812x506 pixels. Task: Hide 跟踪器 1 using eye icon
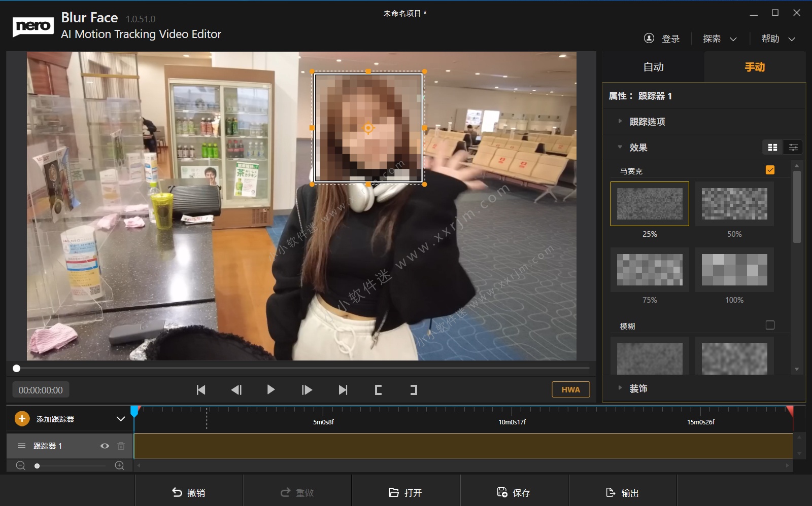(105, 446)
